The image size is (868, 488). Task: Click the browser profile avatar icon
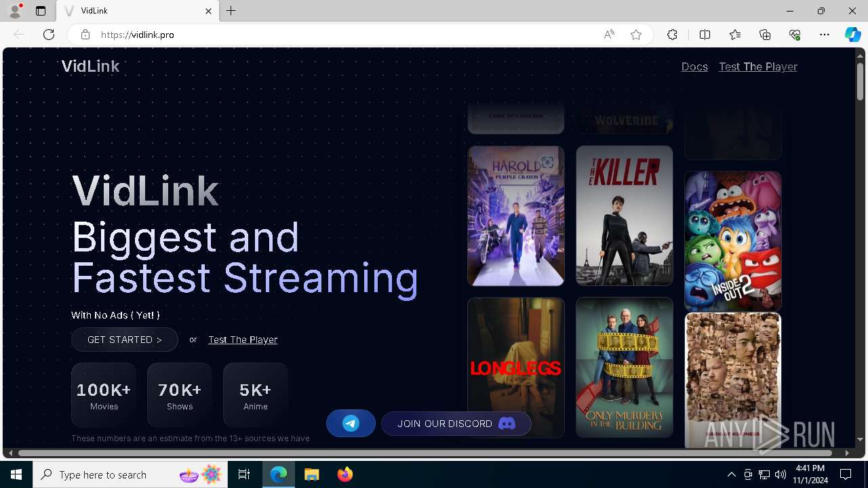pyautogui.click(x=15, y=11)
